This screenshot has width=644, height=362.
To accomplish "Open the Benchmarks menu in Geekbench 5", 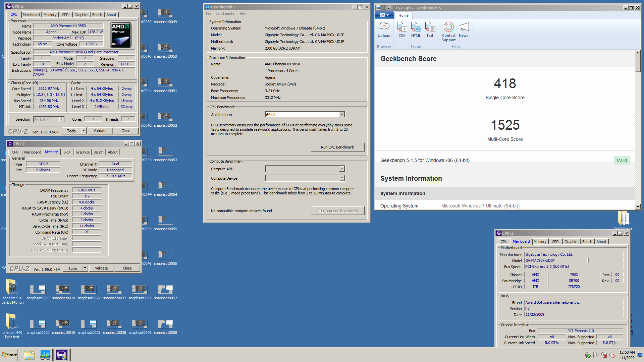I will click(225, 13).
